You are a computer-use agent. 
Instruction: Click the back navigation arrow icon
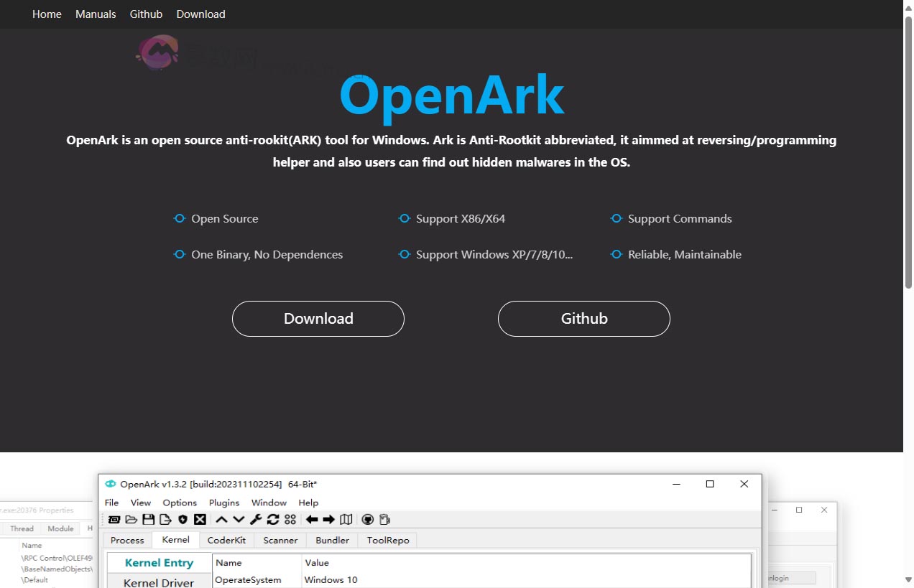[x=313, y=519]
